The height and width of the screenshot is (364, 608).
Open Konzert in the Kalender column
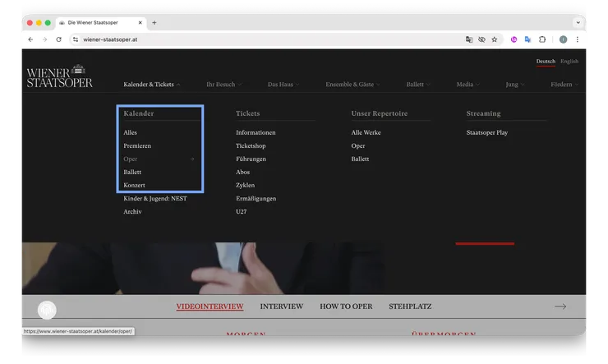[134, 186]
